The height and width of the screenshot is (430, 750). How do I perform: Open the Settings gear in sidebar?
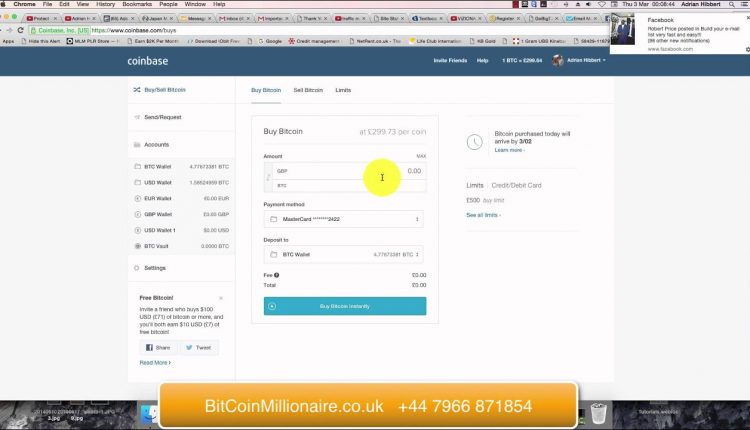pyautogui.click(x=137, y=268)
